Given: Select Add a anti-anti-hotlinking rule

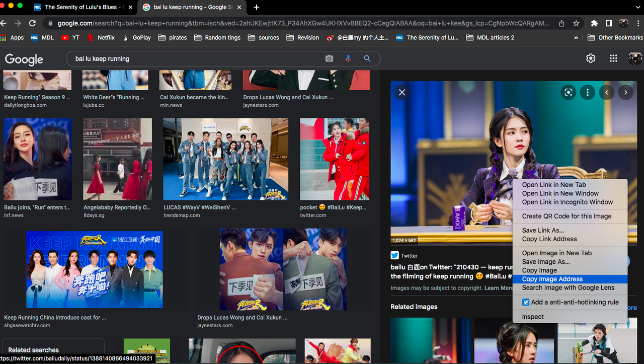Looking at the screenshot, I should coord(570,302).
